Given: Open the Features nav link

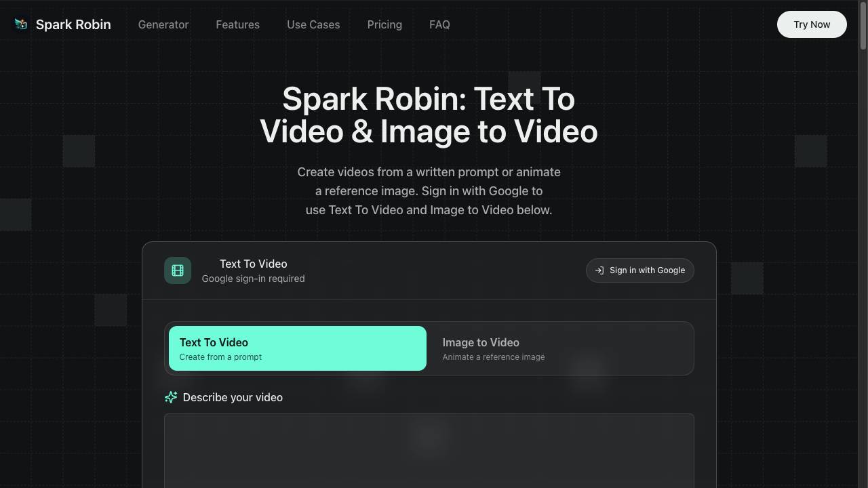Looking at the screenshot, I should pyautogui.click(x=237, y=24).
